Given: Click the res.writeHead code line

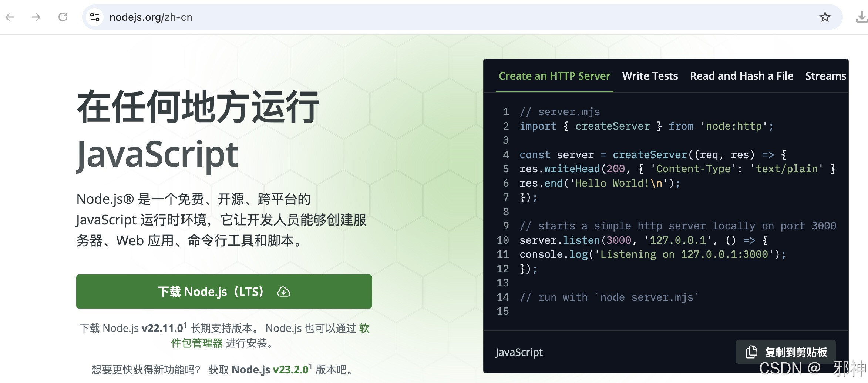Looking at the screenshot, I should pyautogui.click(x=678, y=169).
